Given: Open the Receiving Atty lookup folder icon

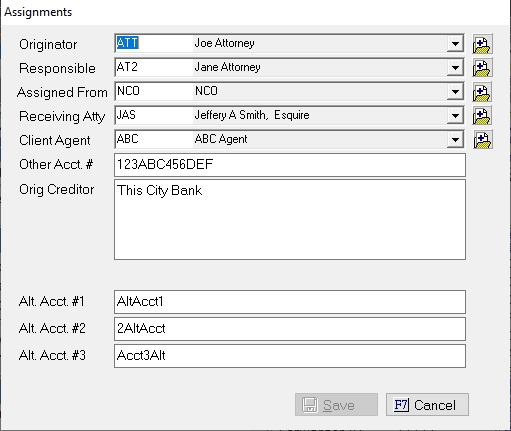Looking at the screenshot, I should point(482,116).
